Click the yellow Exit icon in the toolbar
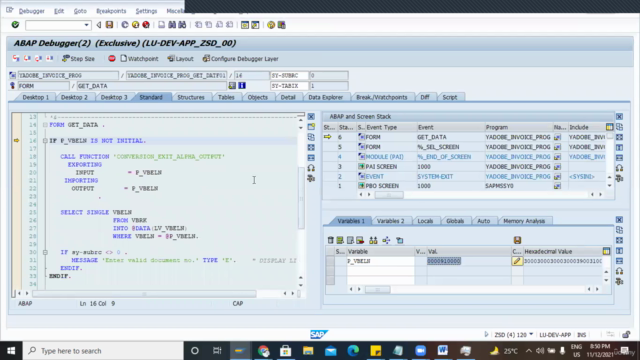The height and width of the screenshot is (360, 640). coord(136,25)
